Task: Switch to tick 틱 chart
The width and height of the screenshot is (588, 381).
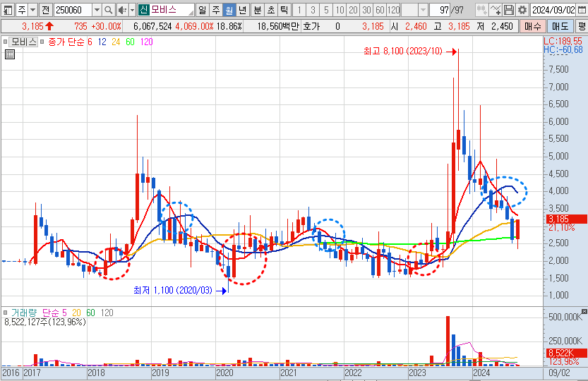Action: coord(284,10)
